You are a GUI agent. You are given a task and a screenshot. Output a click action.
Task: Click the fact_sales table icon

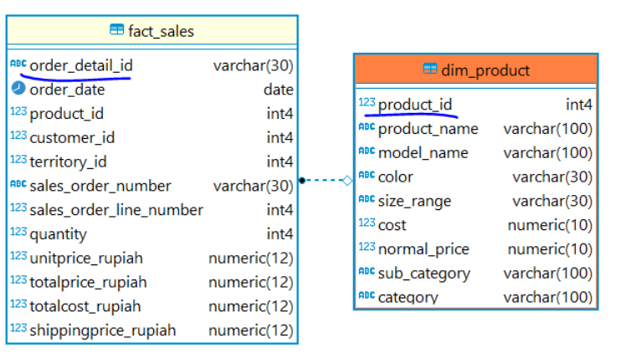coord(116,30)
